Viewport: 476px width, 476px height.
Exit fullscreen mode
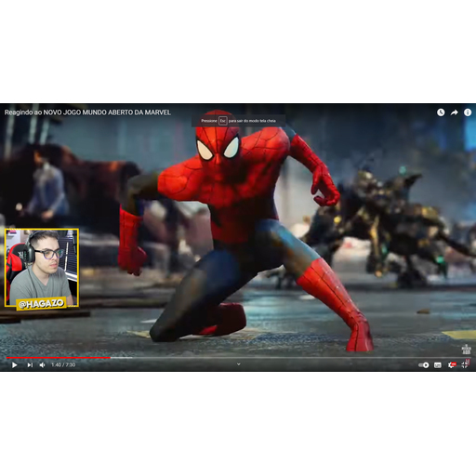click(465, 364)
